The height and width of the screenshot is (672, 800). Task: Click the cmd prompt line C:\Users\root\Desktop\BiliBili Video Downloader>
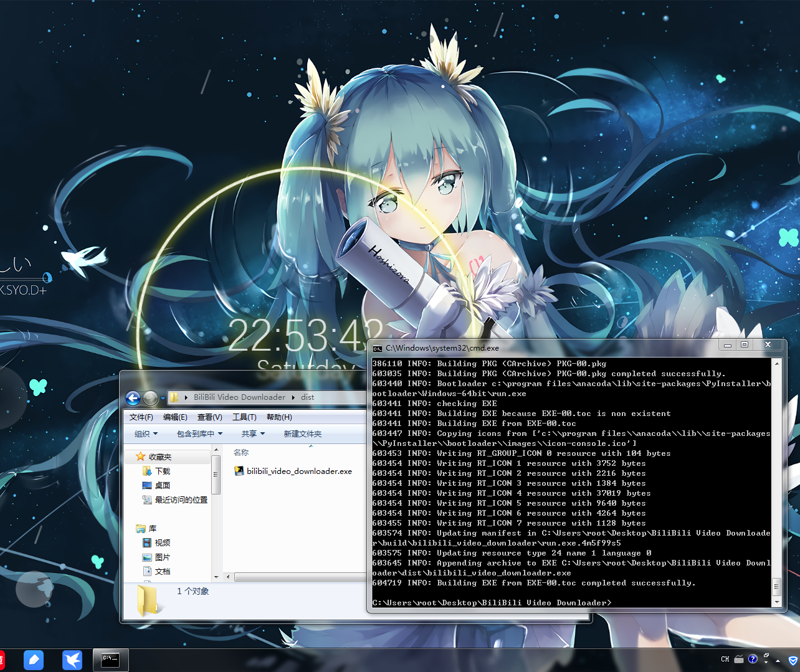(x=492, y=603)
